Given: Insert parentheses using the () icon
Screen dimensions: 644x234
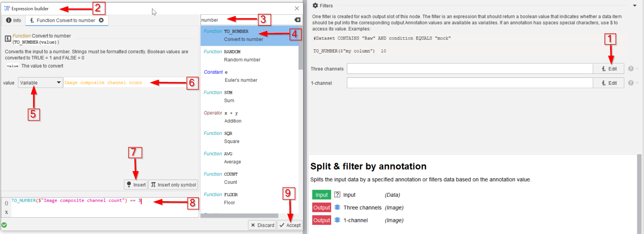Looking at the screenshot, I should (x=6, y=203).
